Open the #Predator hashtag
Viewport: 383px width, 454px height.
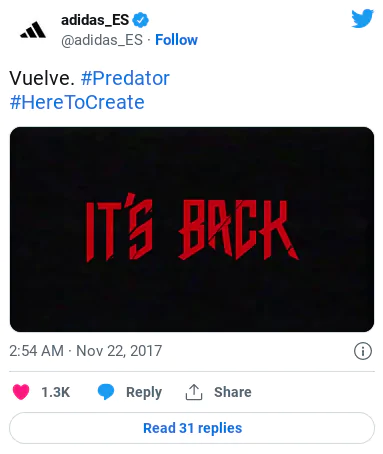125,78
